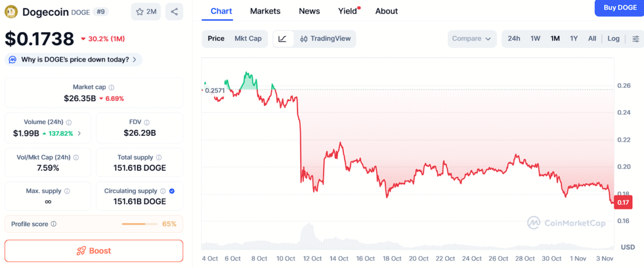The height and width of the screenshot is (267, 644).
Task: Click the Profile score info icon
Action: (x=54, y=224)
